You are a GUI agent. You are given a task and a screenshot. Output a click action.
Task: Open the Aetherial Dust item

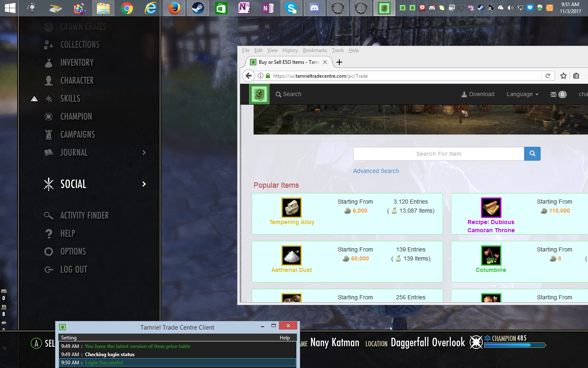(292, 270)
